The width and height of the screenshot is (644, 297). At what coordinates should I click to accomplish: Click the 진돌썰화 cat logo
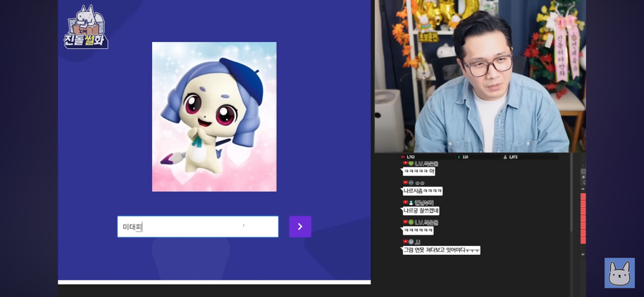86,28
